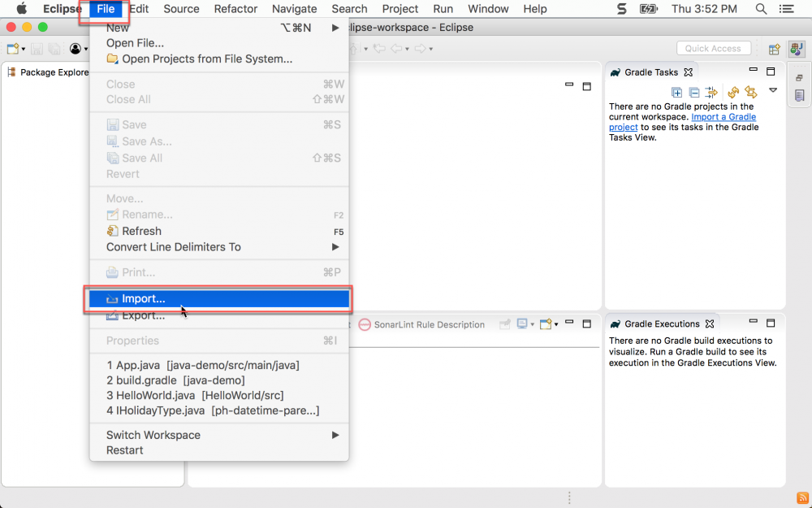Minimize the editor area
This screenshot has height=508, width=812.
coord(570,84)
